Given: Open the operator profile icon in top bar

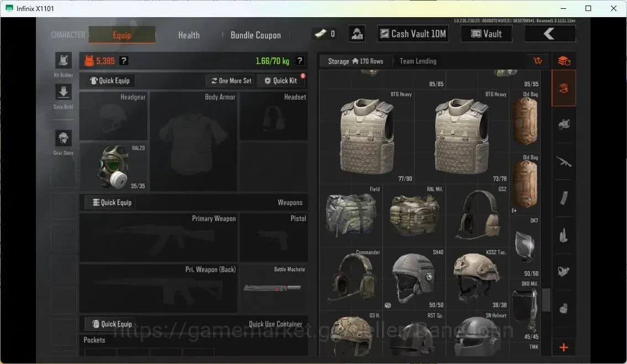Looking at the screenshot, I should coord(357,34).
